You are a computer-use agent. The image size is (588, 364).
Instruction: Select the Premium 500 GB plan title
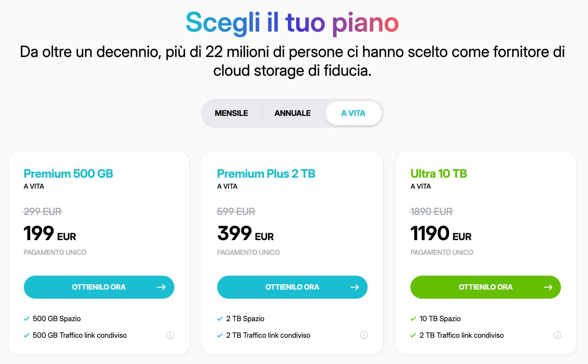[x=68, y=174]
